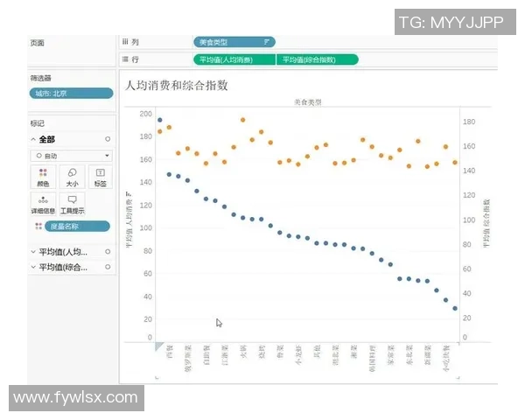Click the right axis title 平均值 综合指数
This screenshot has width=525, height=420.
click(486, 223)
